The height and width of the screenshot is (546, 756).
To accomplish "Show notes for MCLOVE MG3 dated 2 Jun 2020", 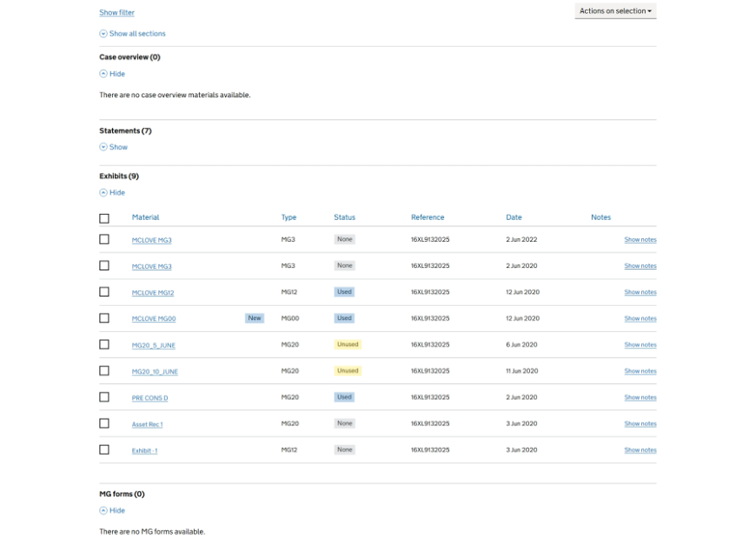I will [640, 266].
